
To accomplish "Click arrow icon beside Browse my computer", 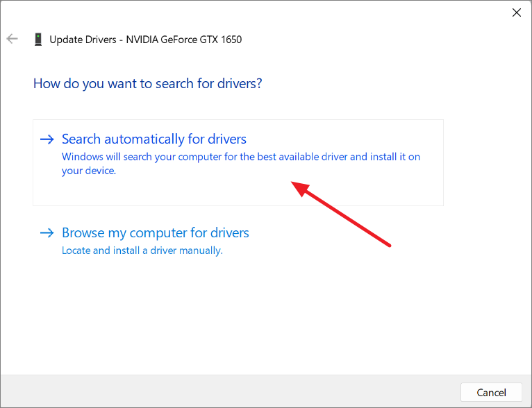I will (47, 233).
